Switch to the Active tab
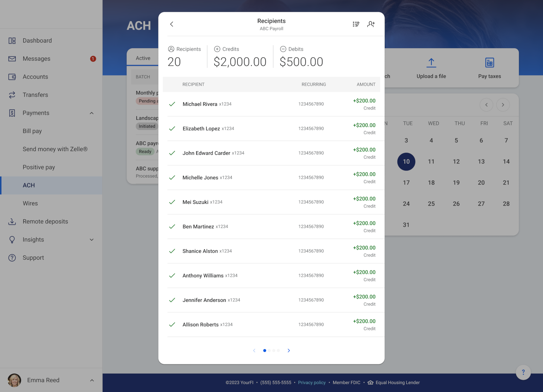Screen dimensions: 543x392 pos(143,58)
